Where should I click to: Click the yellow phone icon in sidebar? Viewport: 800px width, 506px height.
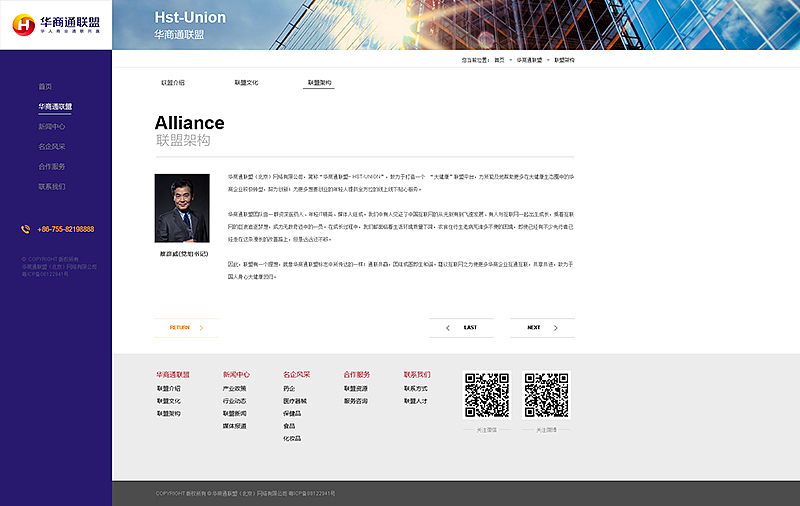coord(26,229)
